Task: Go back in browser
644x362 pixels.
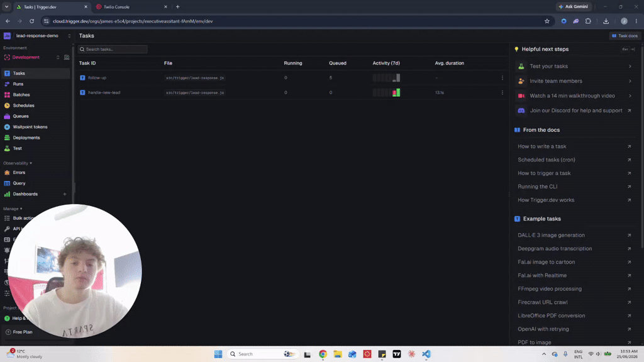Action: (8, 21)
